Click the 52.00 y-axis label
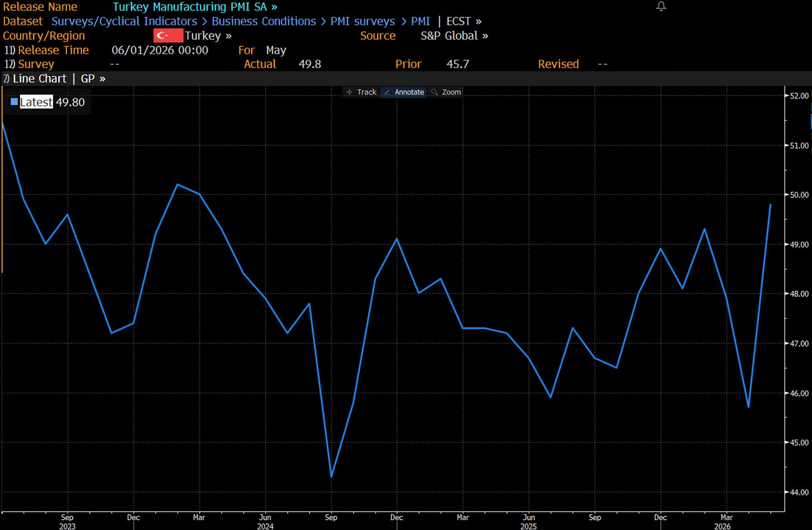 pyautogui.click(x=799, y=96)
